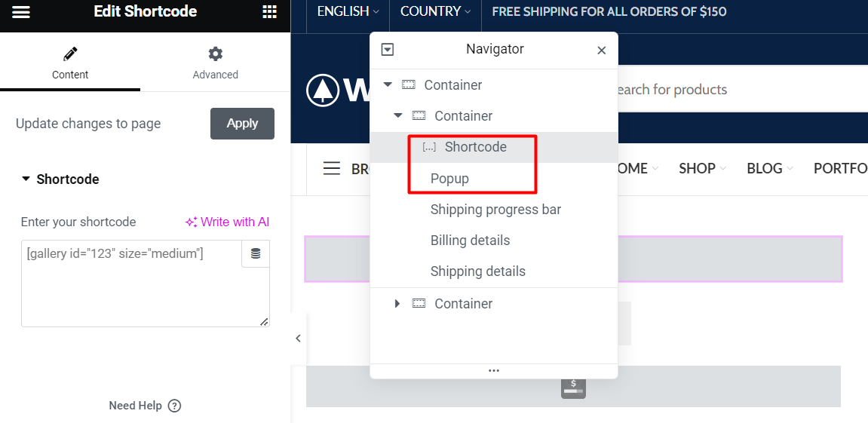This screenshot has height=423, width=868.
Task: Click the Need Help question mark icon
Action: coord(174,406)
